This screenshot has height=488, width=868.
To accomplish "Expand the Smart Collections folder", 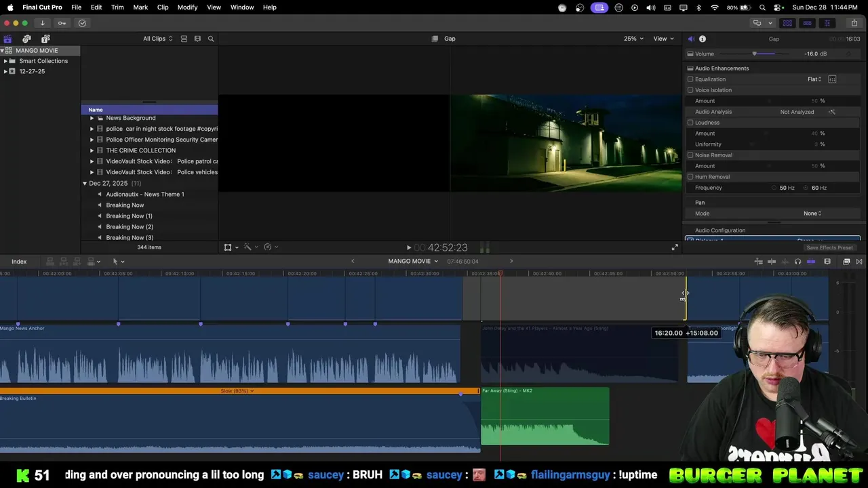I will tap(5, 61).
